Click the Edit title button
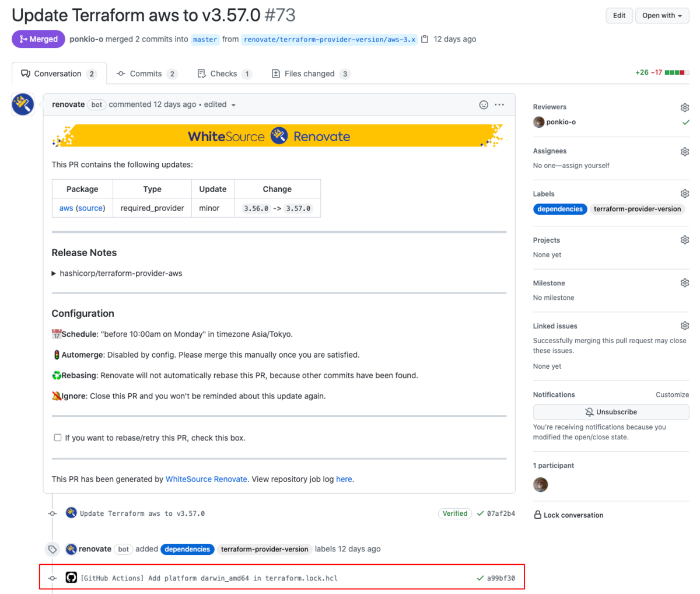The width and height of the screenshot is (700, 594). point(619,16)
